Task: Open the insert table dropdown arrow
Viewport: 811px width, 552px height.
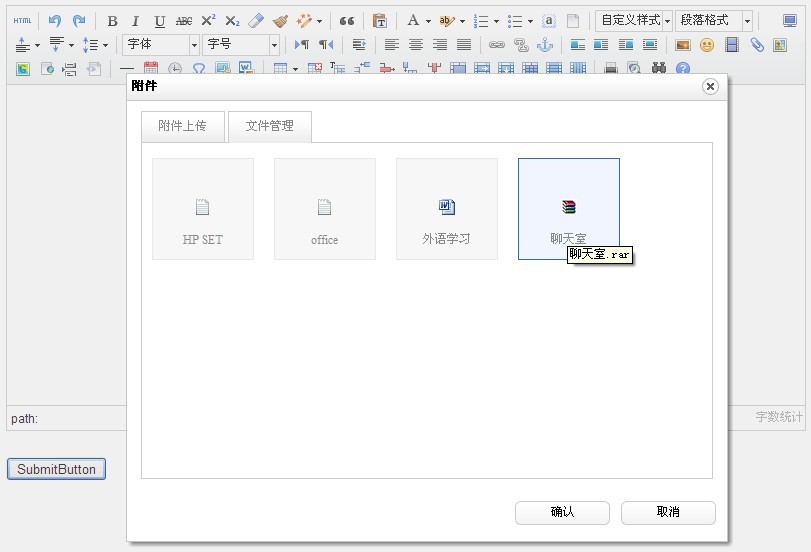Action: click(295, 68)
